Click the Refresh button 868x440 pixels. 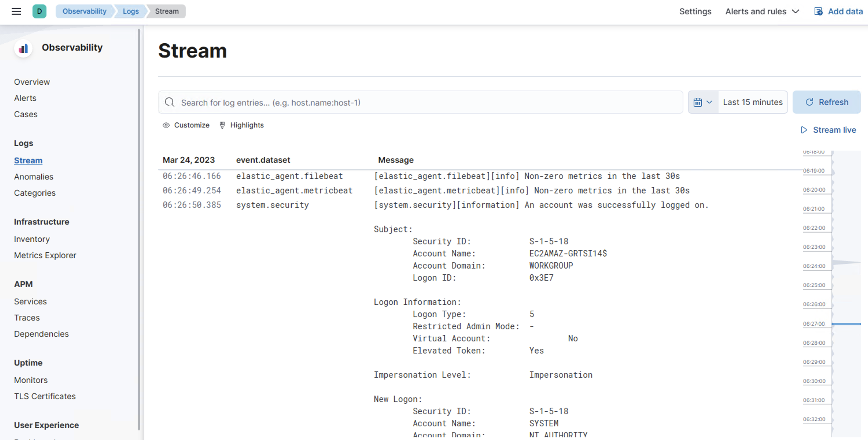pyautogui.click(x=826, y=102)
